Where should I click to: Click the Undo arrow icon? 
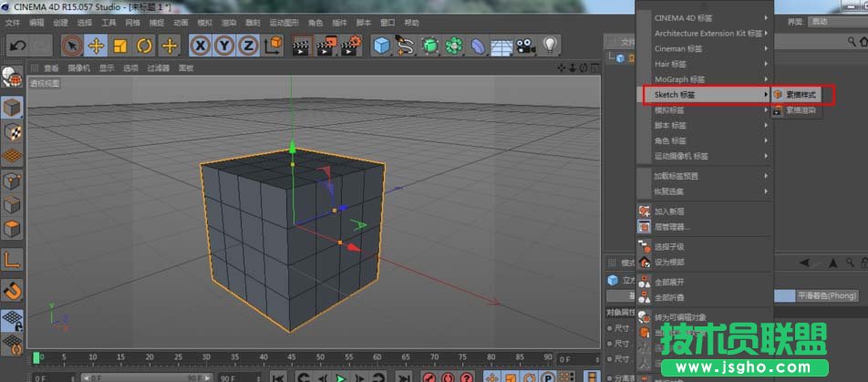point(17,46)
